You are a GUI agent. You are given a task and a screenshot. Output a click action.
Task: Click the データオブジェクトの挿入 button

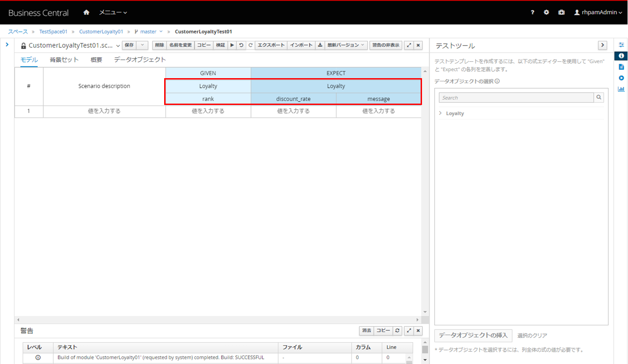tap(473, 335)
